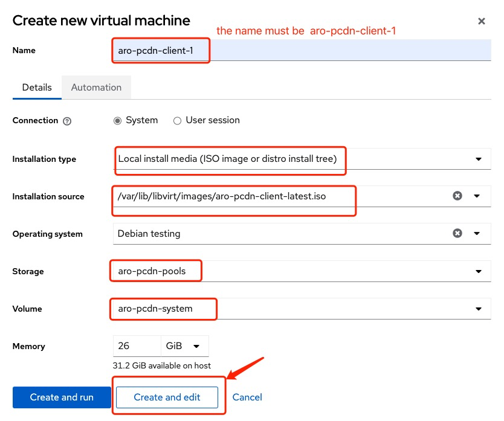Screen dimensions: 504x421
Task: Switch to the Details tab
Action: click(x=37, y=87)
